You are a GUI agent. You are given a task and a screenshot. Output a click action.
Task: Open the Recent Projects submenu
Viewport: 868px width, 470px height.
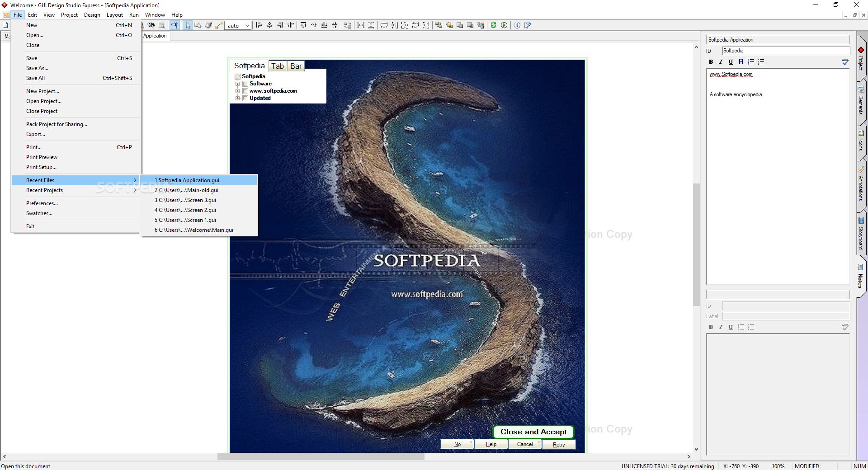75,190
